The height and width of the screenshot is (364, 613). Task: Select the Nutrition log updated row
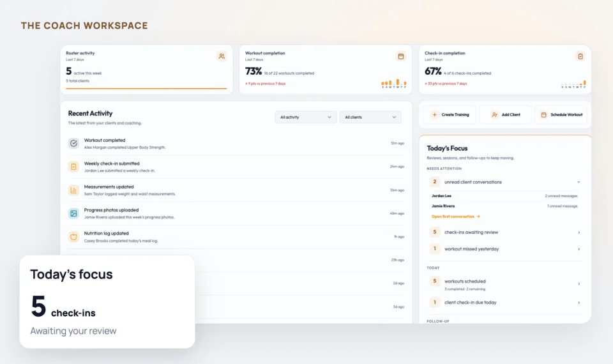tap(236, 236)
